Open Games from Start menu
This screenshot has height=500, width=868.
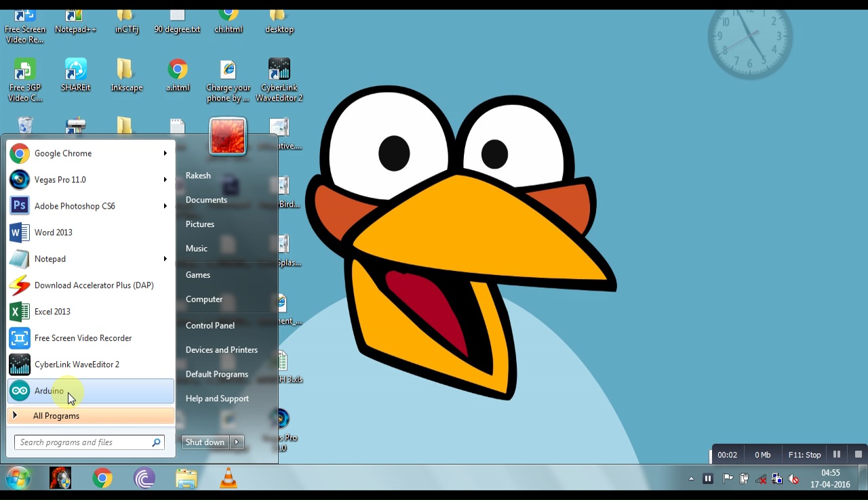(x=198, y=275)
